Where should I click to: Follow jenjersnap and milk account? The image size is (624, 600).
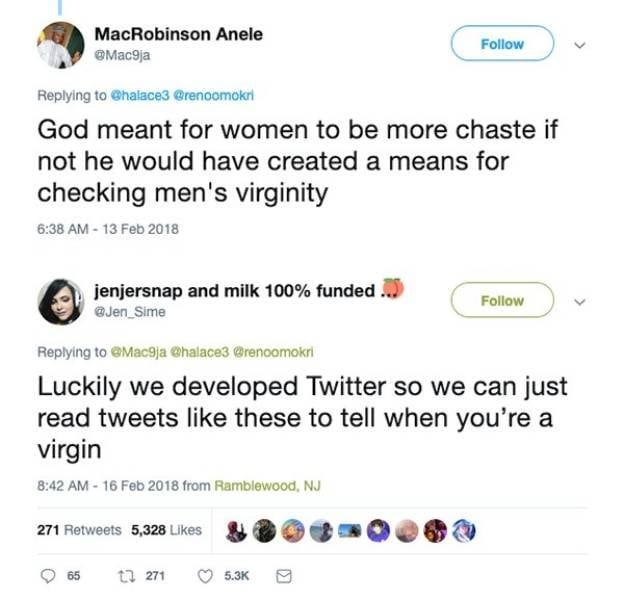pos(502,299)
